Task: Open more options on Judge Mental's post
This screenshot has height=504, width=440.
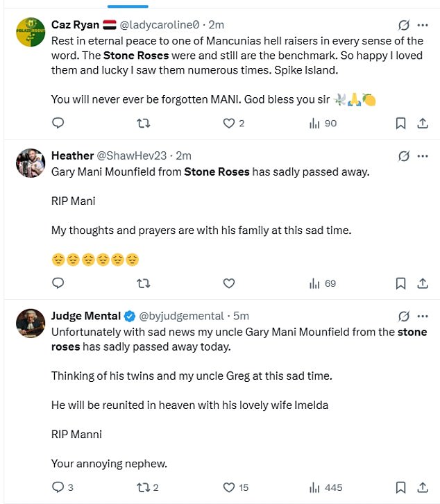Action: point(423,316)
